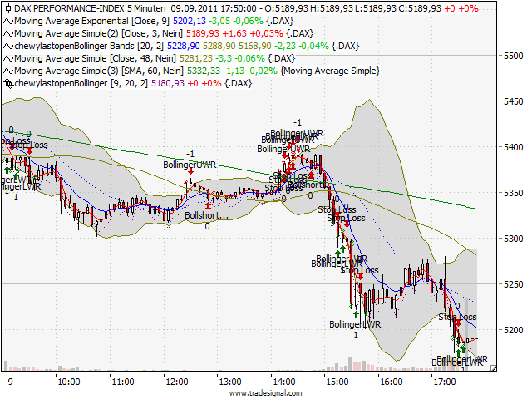Click the 9 time axis label
532x399 pixels.
(11, 382)
